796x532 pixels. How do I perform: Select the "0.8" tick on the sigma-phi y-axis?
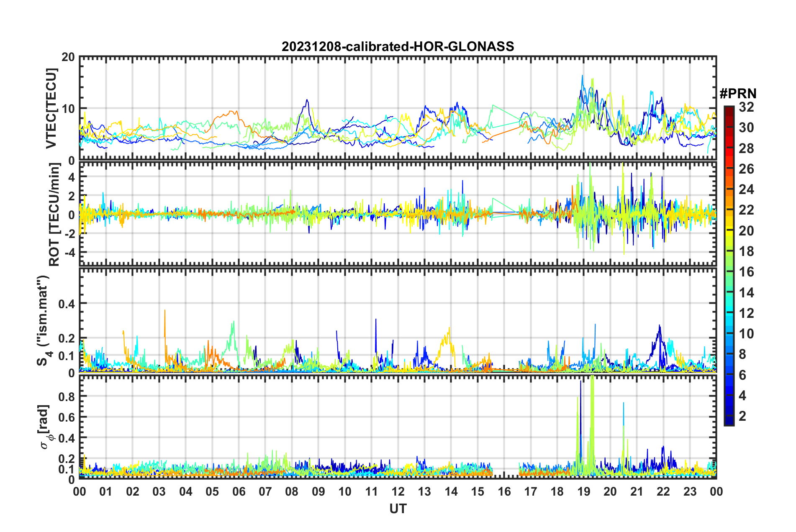click(x=66, y=396)
